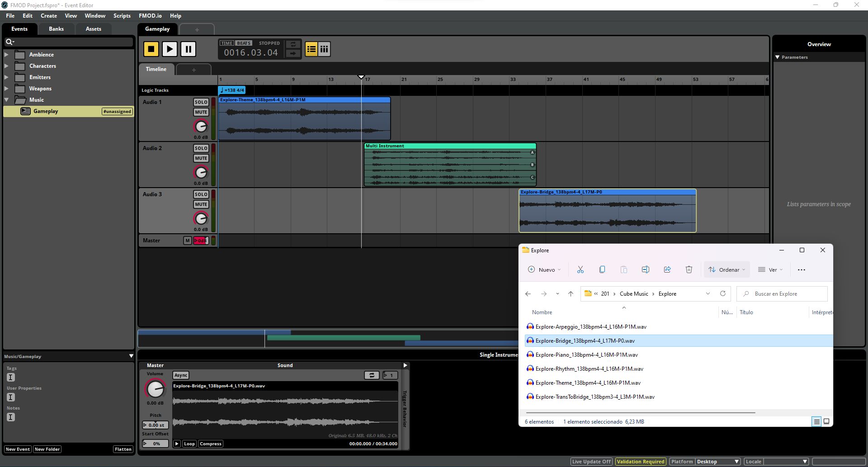
Task: Open the FMOD.io menu
Action: point(150,16)
